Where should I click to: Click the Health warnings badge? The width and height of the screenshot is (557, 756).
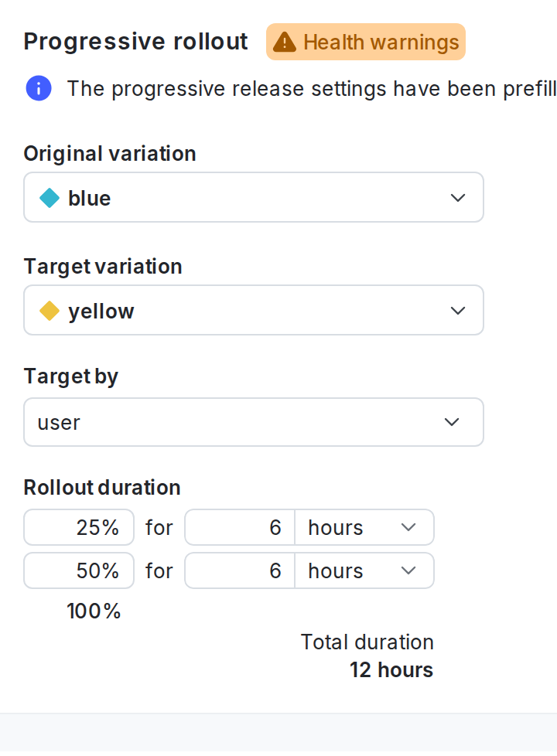(365, 42)
